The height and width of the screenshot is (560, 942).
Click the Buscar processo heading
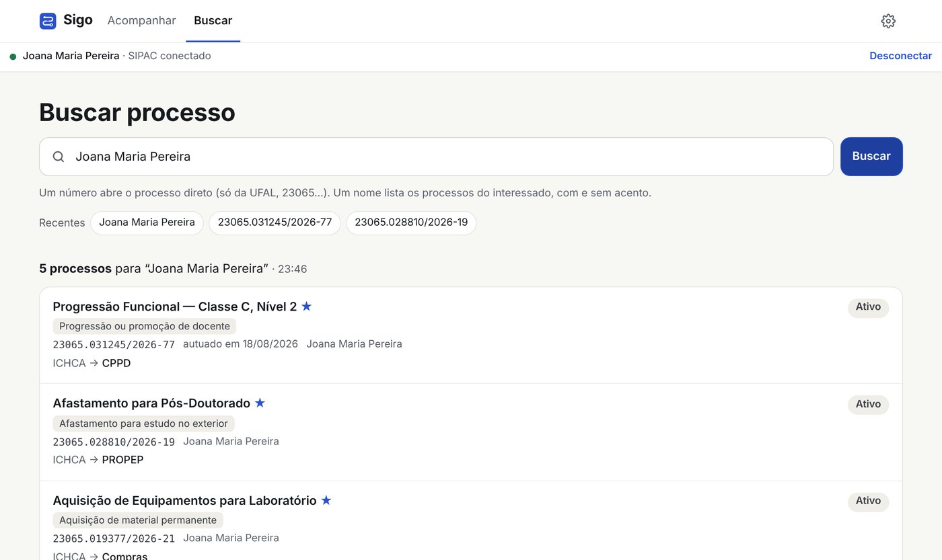[x=137, y=112]
